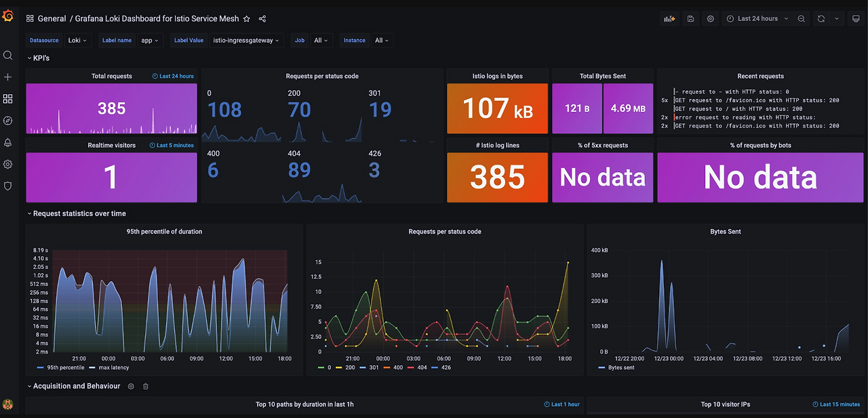Open 95th percentile of duration panel title
Image resolution: width=868 pixels, height=418 pixels.
tap(164, 232)
